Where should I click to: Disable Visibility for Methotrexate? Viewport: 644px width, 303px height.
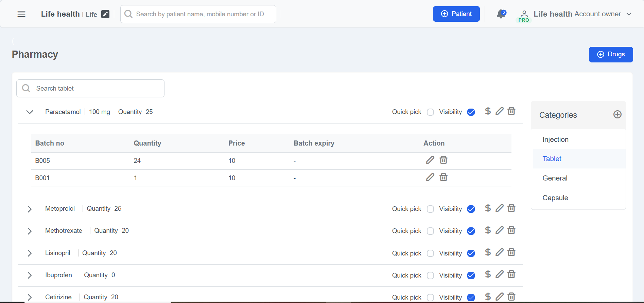click(x=471, y=231)
